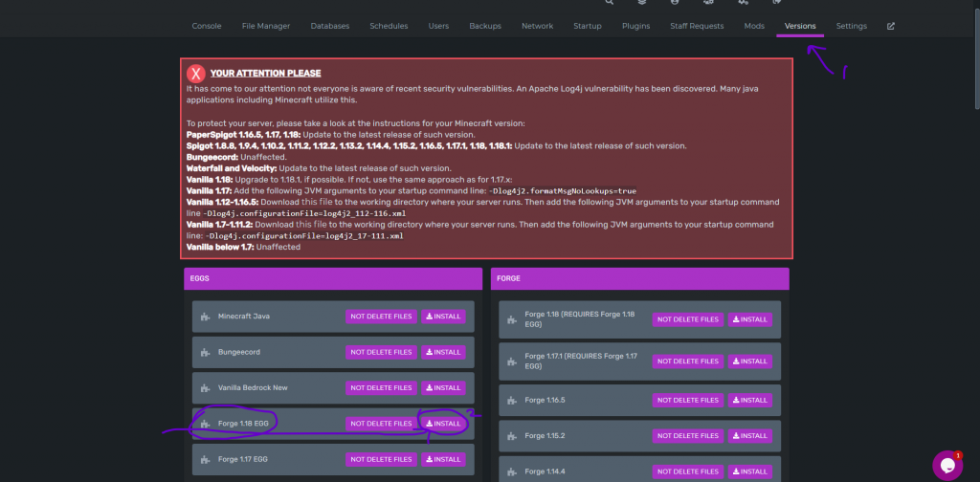Toggle NOT DELETE FILES for Bungeecord

tap(381, 352)
